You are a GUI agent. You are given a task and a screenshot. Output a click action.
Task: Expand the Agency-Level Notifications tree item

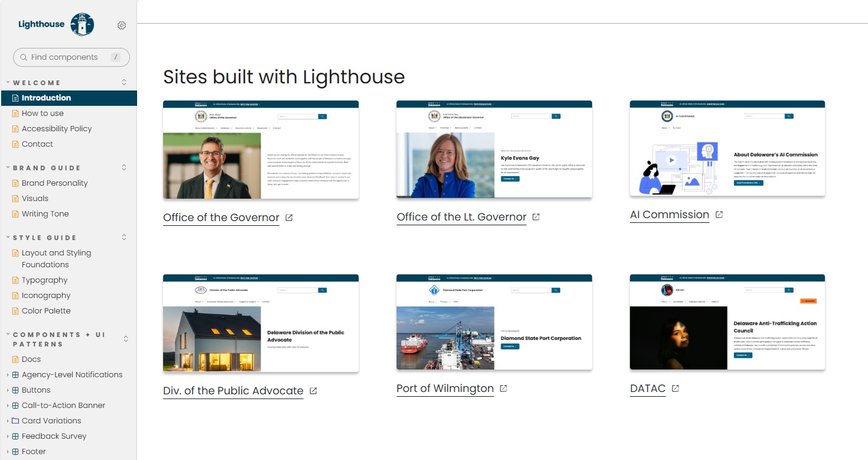click(x=8, y=375)
